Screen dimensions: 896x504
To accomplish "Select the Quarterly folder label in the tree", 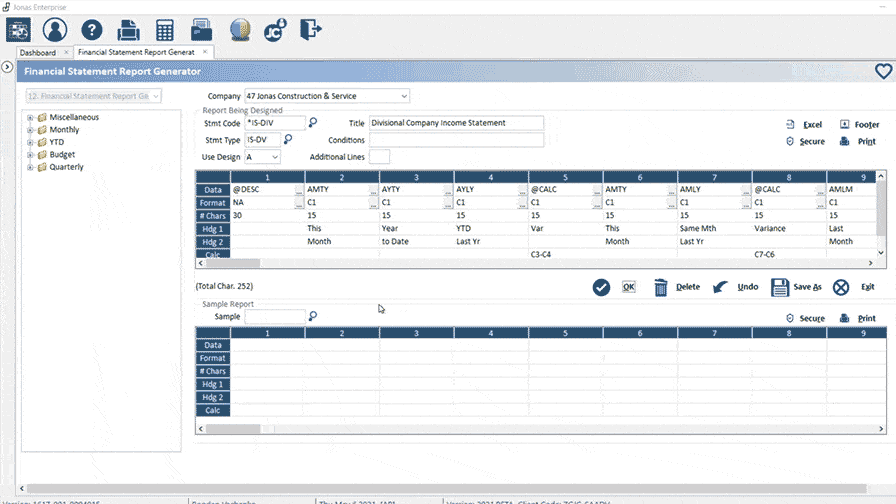I will coord(66,167).
